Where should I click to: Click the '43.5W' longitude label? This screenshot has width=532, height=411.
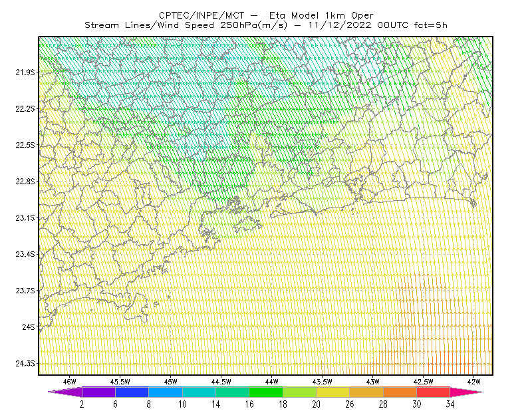[x=322, y=382]
